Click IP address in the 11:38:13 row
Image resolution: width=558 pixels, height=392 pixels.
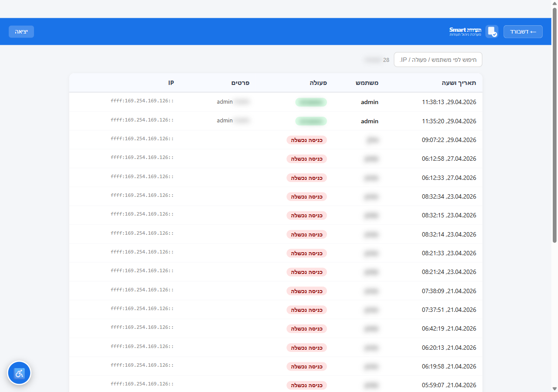point(142,101)
